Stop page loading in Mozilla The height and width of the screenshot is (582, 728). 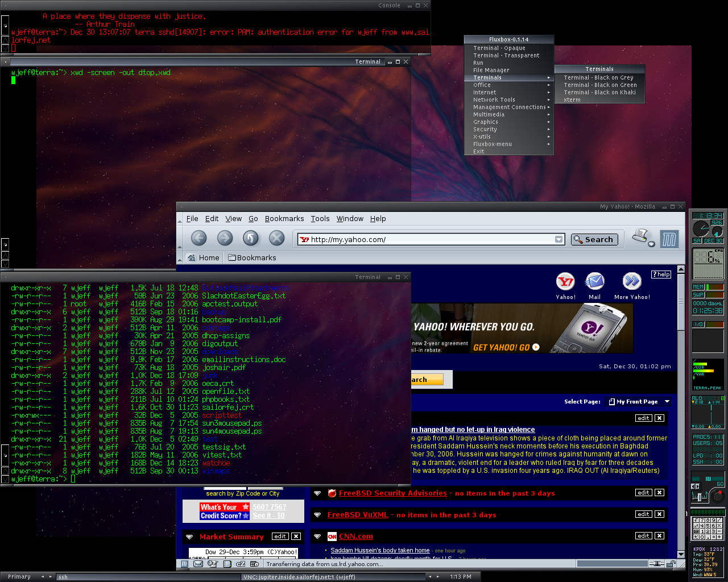tap(276, 238)
